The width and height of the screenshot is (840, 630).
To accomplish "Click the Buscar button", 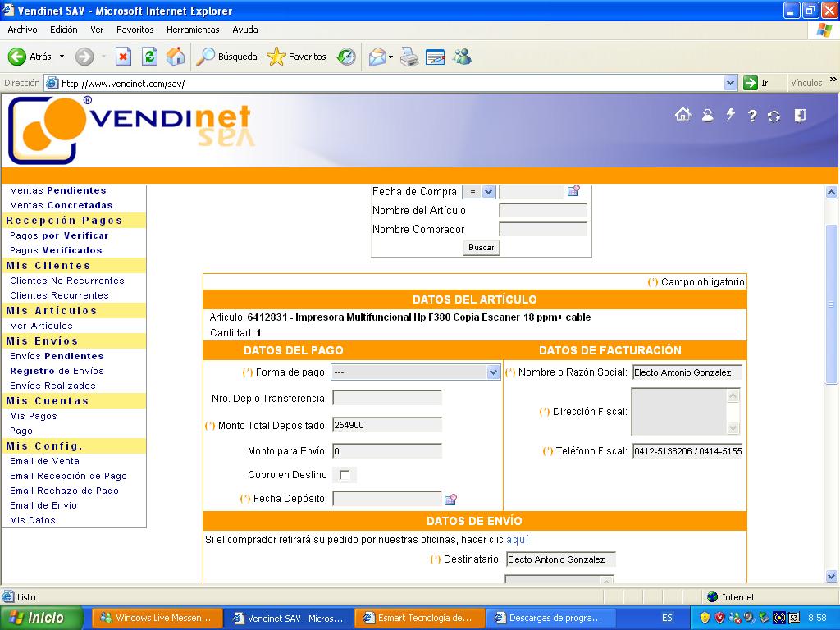I will click(481, 248).
